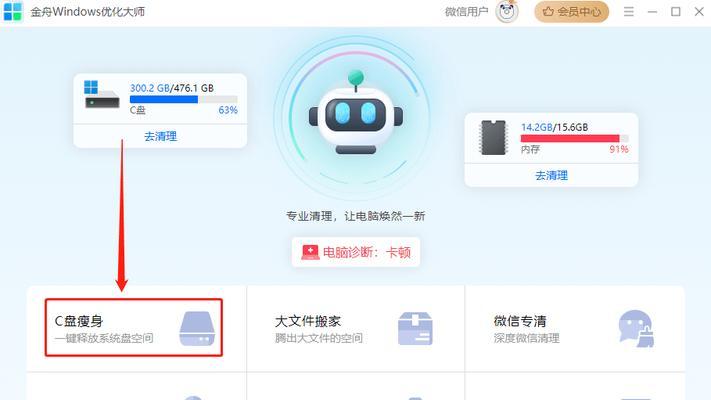Click the 14.2GB/15.6GB memory text
This screenshot has height=400, width=711.
click(x=555, y=127)
